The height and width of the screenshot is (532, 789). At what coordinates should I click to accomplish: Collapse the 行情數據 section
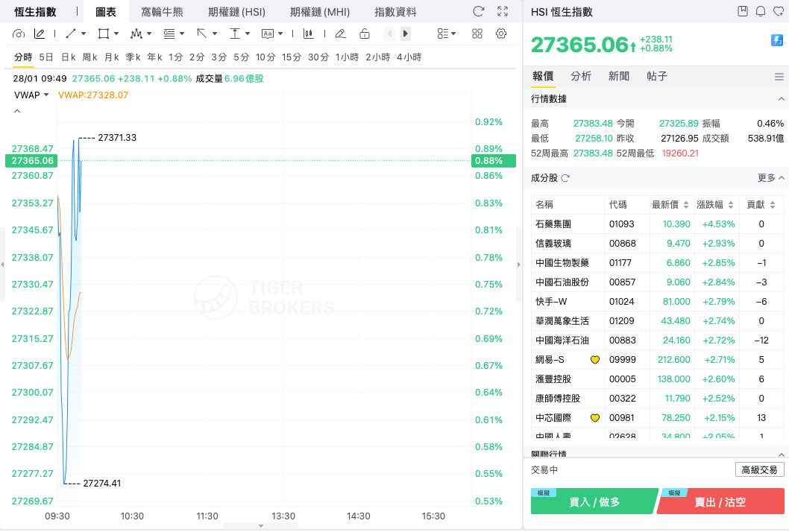pyautogui.click(x=781, y=99)
